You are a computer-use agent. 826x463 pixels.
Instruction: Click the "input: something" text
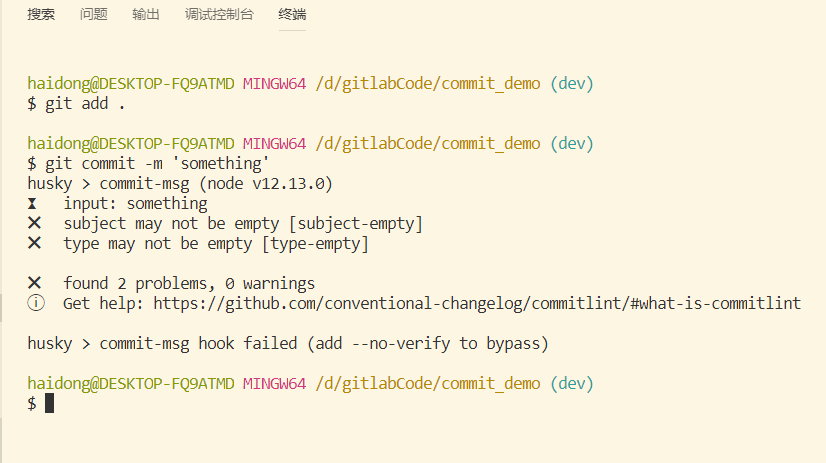click(x=135, y=204)
